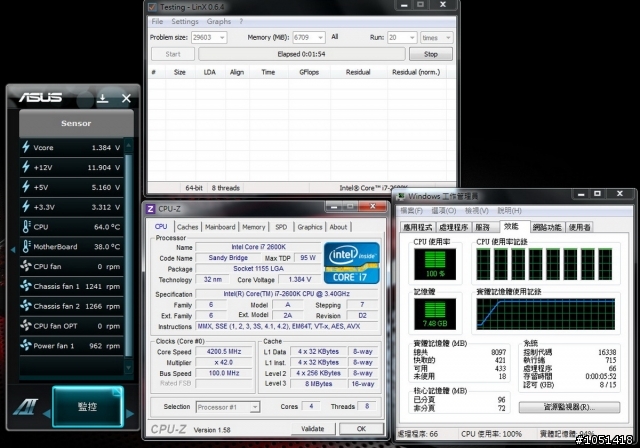
Task: Collapse the ASUS sensor panel side arrow
Action: (13, 249)
